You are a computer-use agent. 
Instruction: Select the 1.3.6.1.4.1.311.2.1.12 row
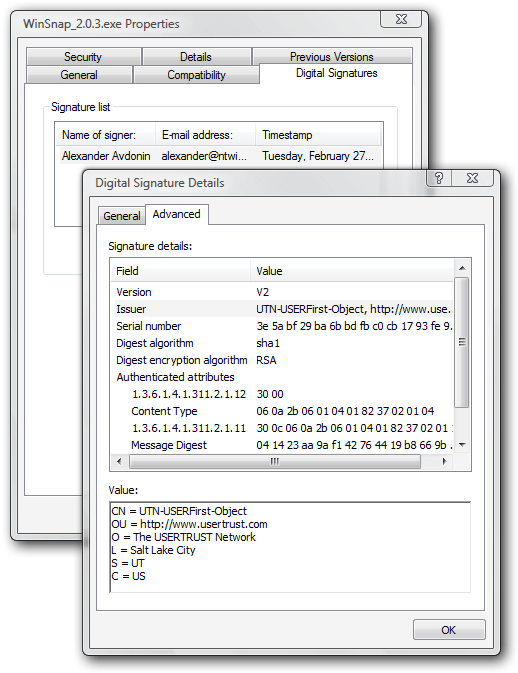[x=282, y=394]
